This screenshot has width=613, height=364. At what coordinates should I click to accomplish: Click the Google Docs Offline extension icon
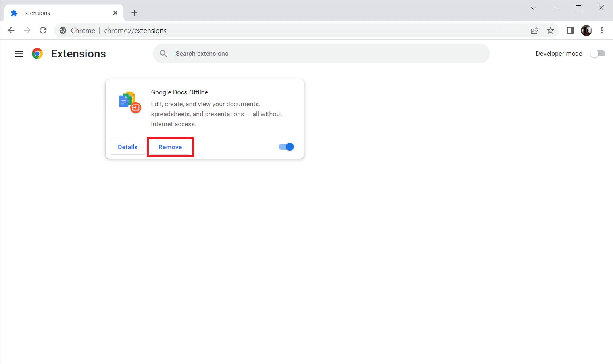click(130, 102)
